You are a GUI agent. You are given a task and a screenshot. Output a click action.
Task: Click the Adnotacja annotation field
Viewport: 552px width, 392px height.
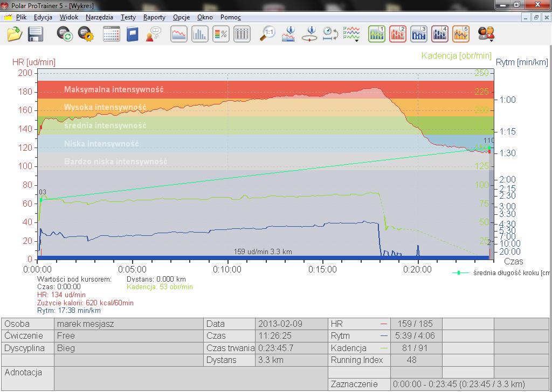[x=191, y=379]
